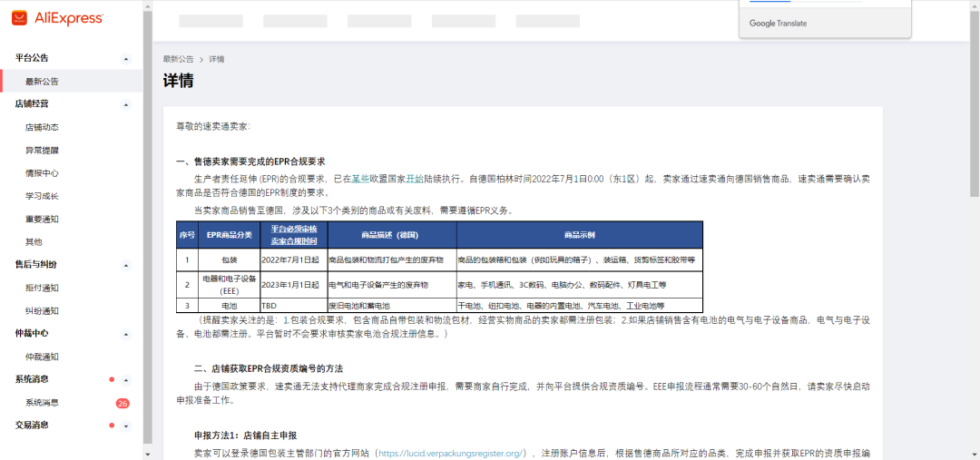Open 仲裁通知 sidebar item
Screen dimensions: 980x460
pos(42,357)
